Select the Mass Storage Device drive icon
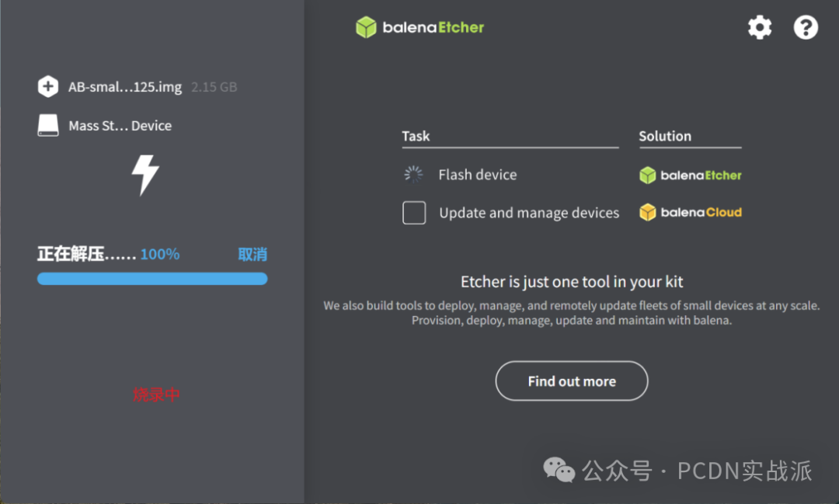The image size is (839, 504). (47, 125)
